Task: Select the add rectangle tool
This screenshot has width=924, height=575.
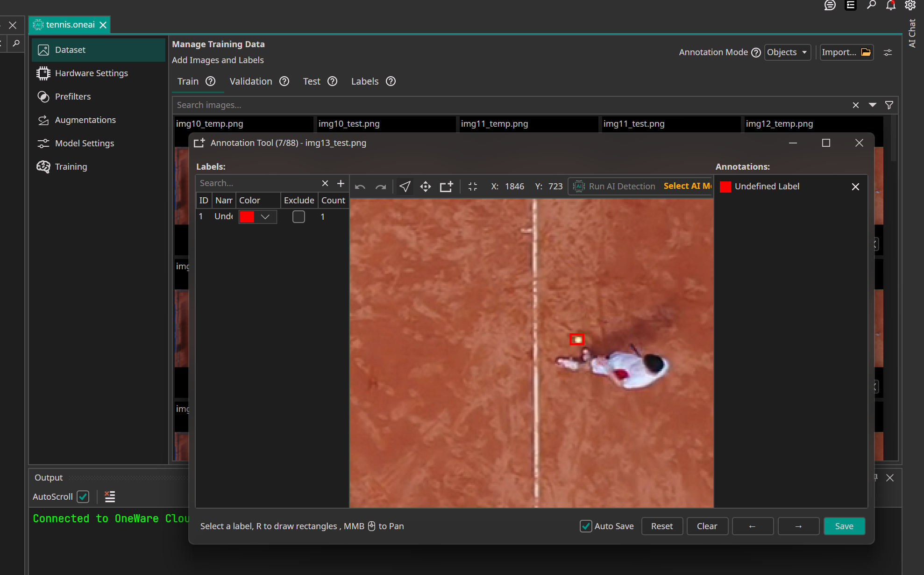Action: [x=446, y=186]
